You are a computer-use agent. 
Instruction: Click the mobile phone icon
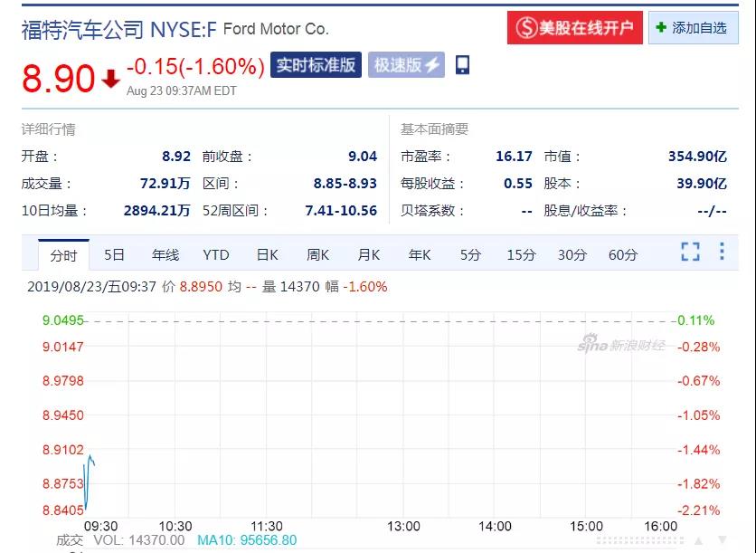(462, 65)
